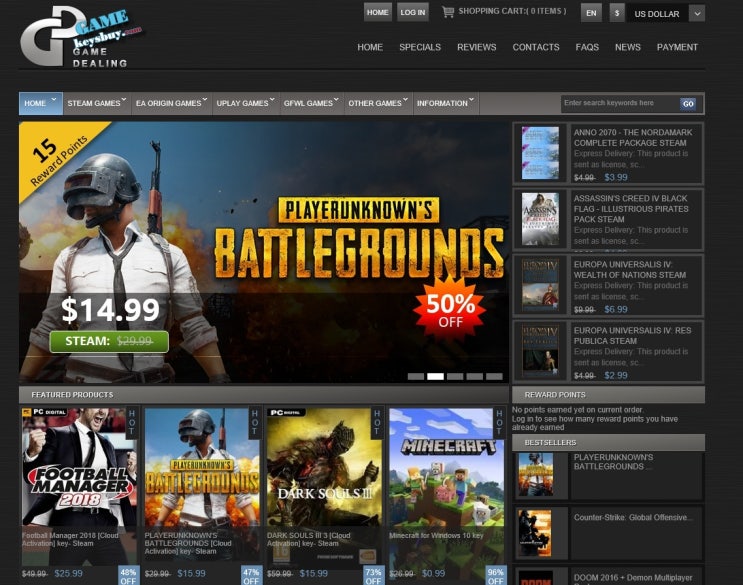Focus the search keywords field
This screenshot has height=585, width=743.
tap(620, 103)
